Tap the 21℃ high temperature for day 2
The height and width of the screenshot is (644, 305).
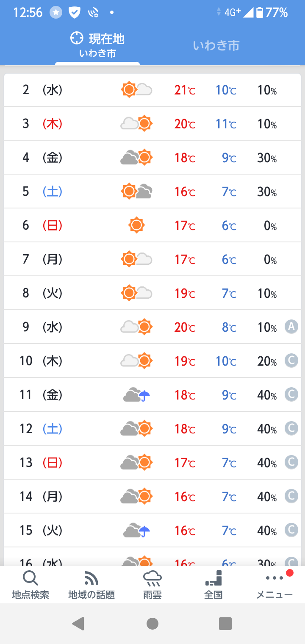(x=185, y=90)
